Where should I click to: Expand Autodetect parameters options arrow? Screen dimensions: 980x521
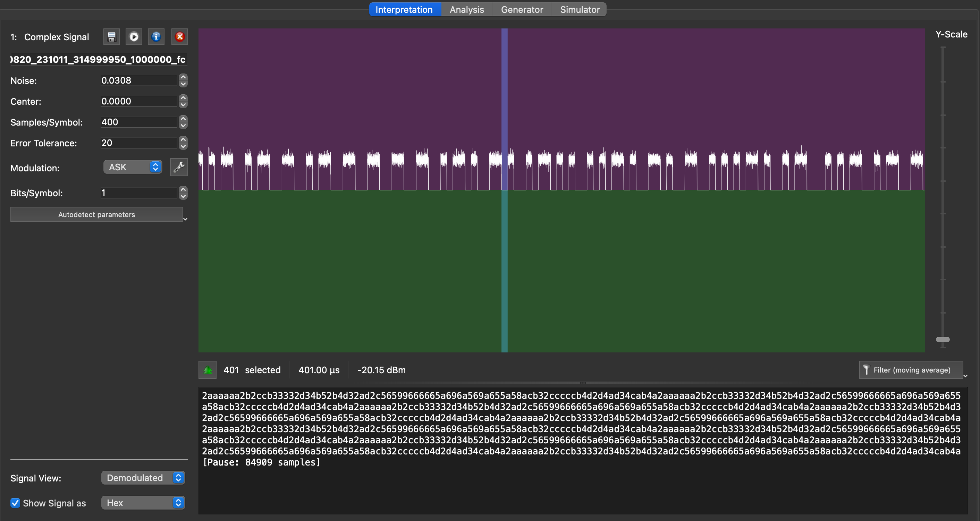click(x=185, y=219)
